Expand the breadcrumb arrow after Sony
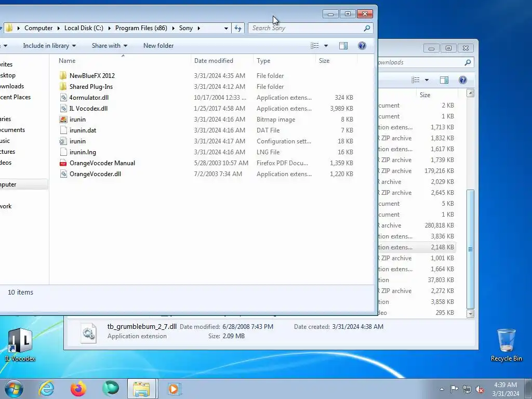The image size is (532, 399). [x=198, y=28]
